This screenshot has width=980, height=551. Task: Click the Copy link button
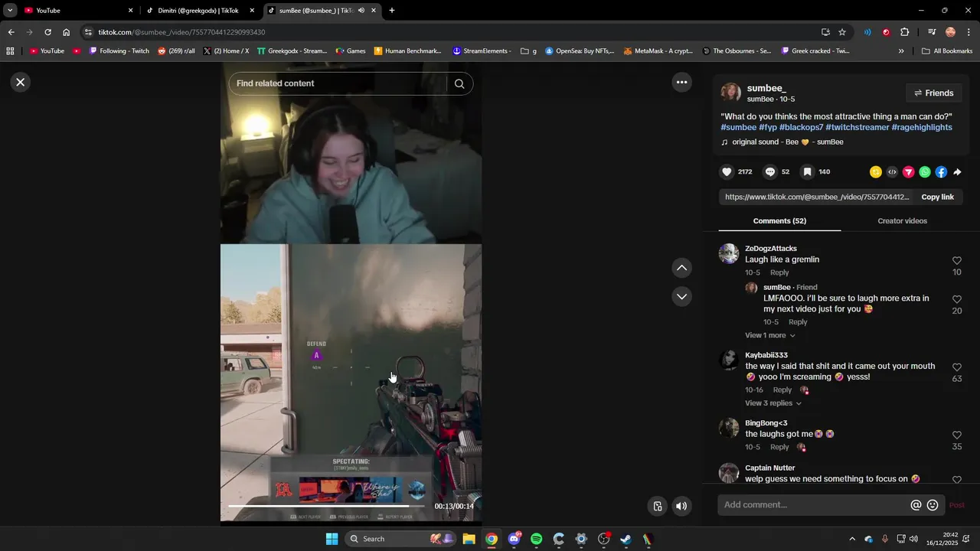coord(937,197)
